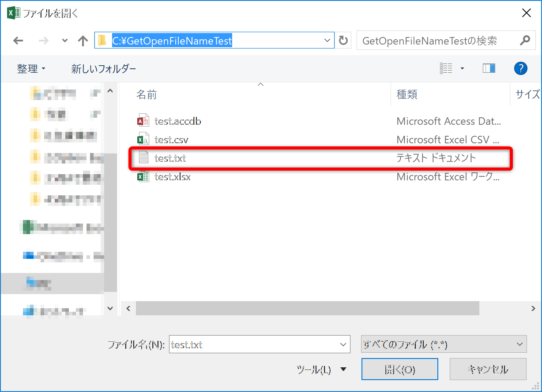Screen dimensions: 542x392
Task: Click the Back navigation arrow
Action: [x=18, y=41]
